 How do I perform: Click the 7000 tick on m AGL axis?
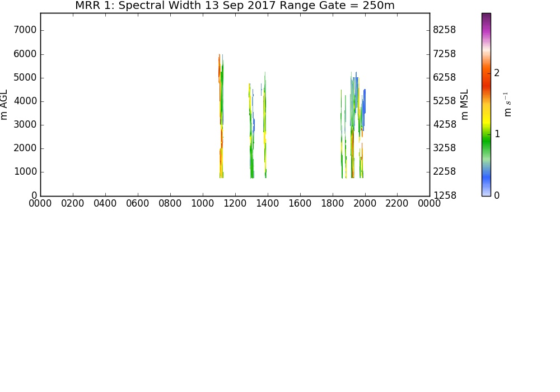click(x=25, y=30)
